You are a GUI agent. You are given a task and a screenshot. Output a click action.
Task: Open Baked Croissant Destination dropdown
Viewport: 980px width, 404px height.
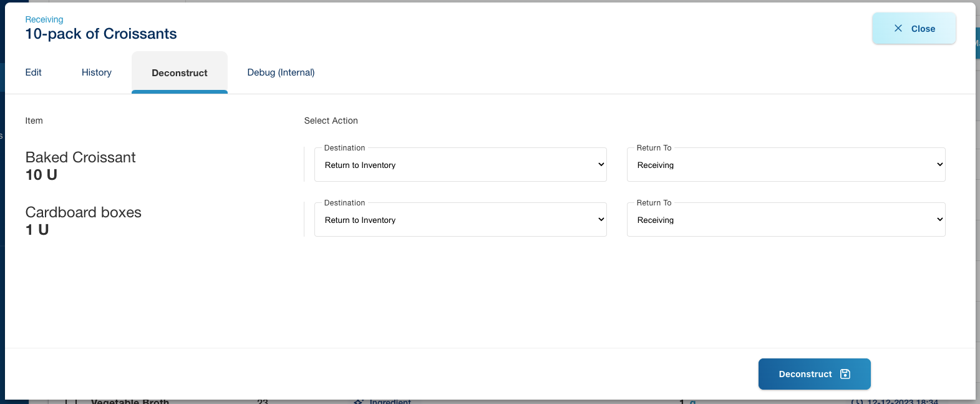pyautogui.click(x=460, y=165)
